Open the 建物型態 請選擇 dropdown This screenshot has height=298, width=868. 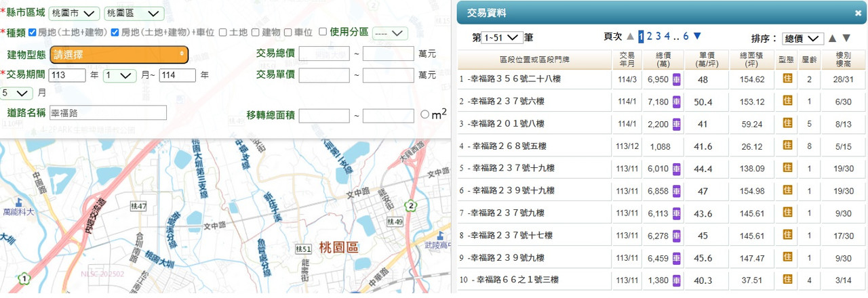[119, 54]
